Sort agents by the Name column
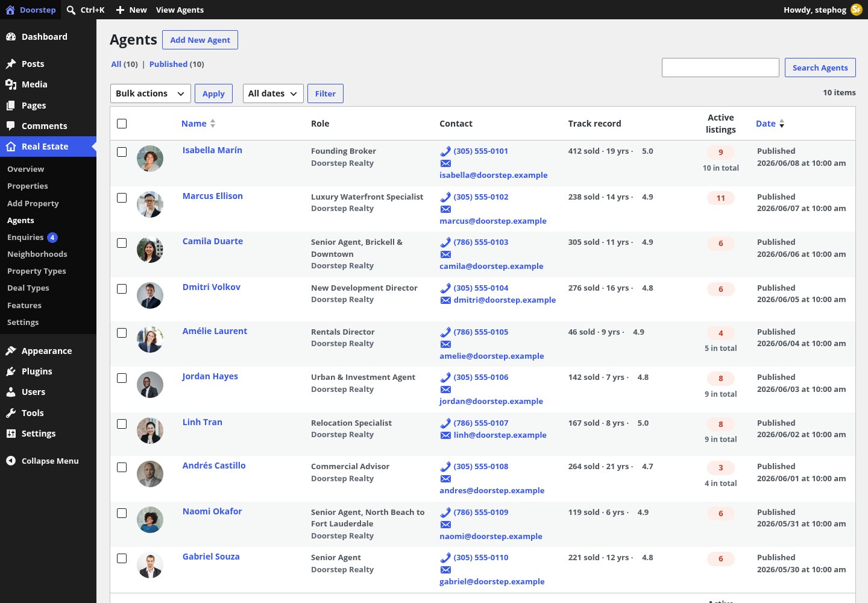 tap(198, 124)
